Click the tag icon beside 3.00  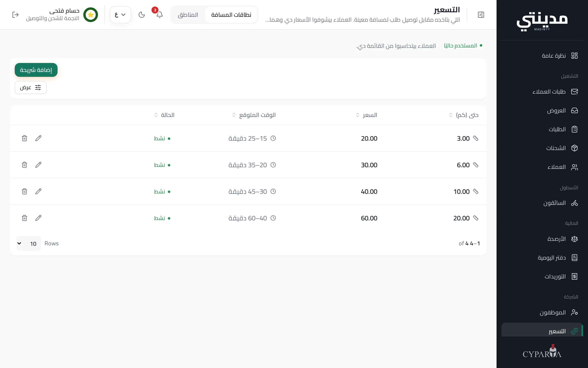(476, 138)
